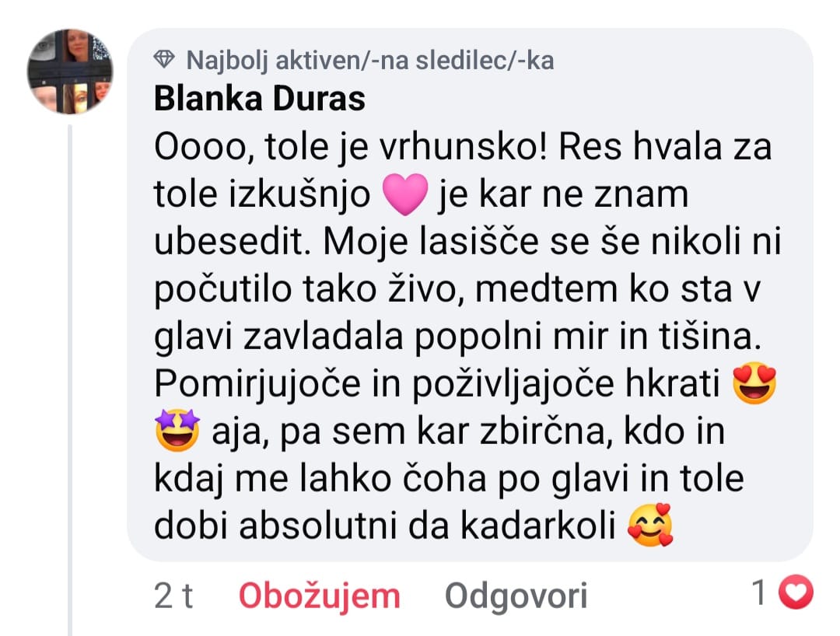Click the text 'Pomirjujoče in poživljajoče hkrati'
The image size is (840, 636).
tap(437, 384)
